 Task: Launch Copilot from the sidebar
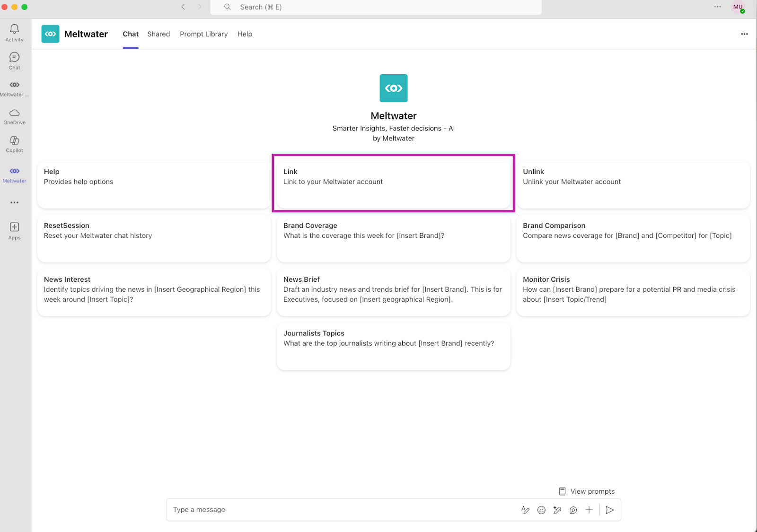point(15,144)
